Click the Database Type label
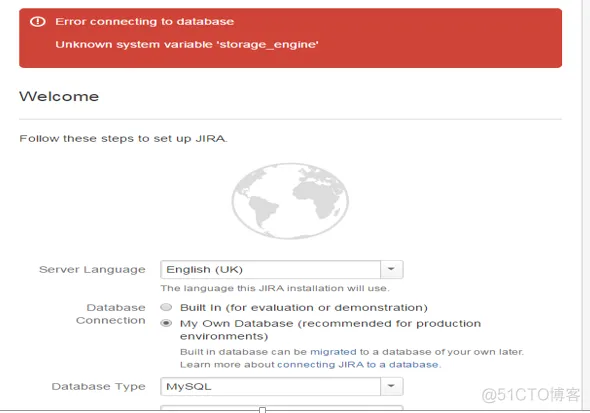This screenshot has height=413, width=590. click(99, 386)
